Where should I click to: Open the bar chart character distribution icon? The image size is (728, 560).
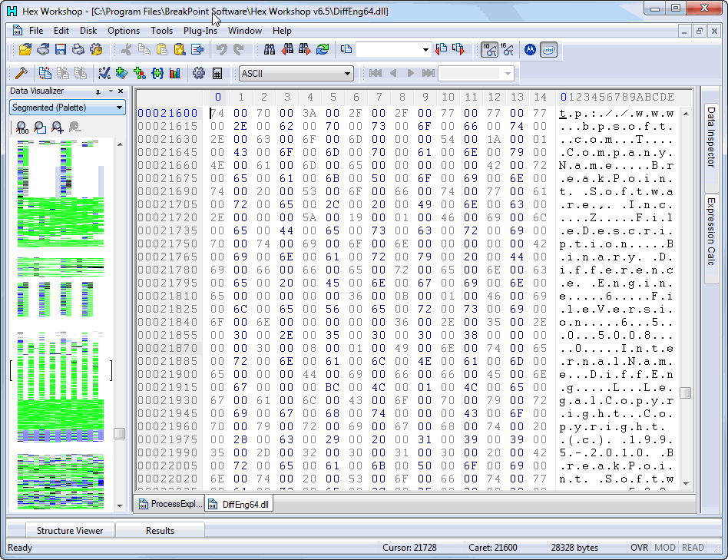pyautogui.click(x=175, y=73)
